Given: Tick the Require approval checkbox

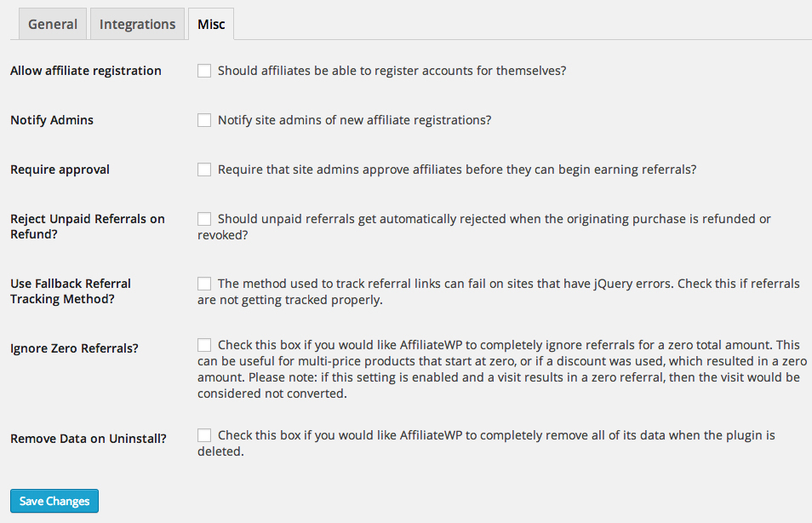Looking at the screenshot, I should pyautogui.click(x=204, y=170).
